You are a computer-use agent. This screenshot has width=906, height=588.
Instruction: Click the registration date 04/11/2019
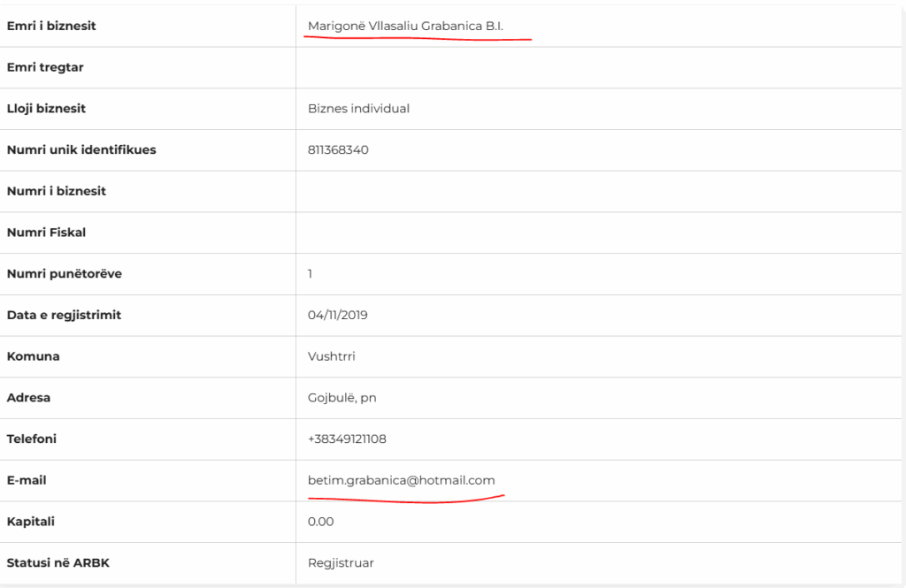click(336, 316)
